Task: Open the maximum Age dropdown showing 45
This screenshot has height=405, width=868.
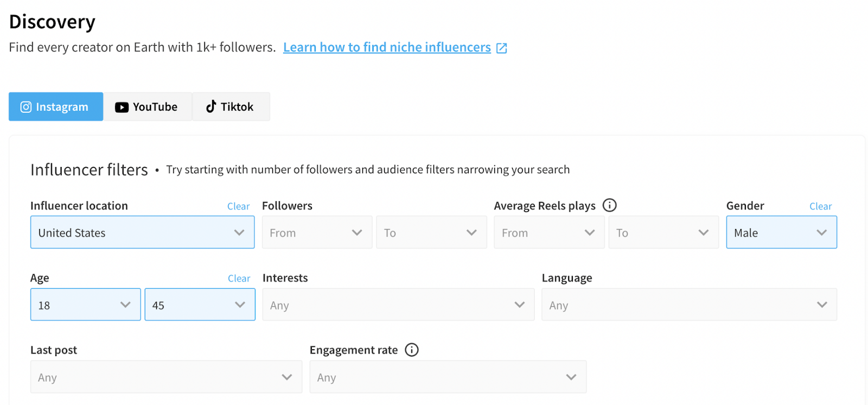Action: coord(200,305)
